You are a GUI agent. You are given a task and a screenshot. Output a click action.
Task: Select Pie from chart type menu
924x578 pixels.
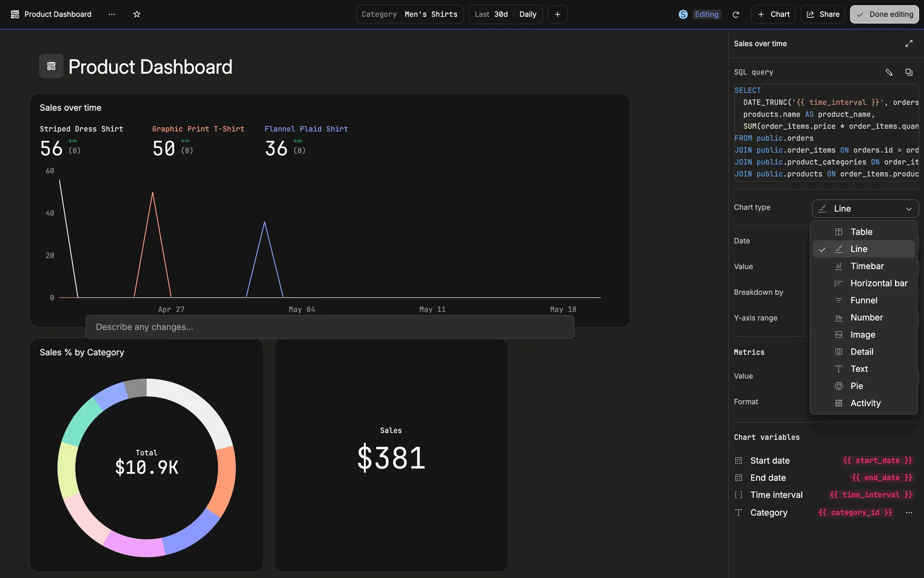(x=857, y=386)
